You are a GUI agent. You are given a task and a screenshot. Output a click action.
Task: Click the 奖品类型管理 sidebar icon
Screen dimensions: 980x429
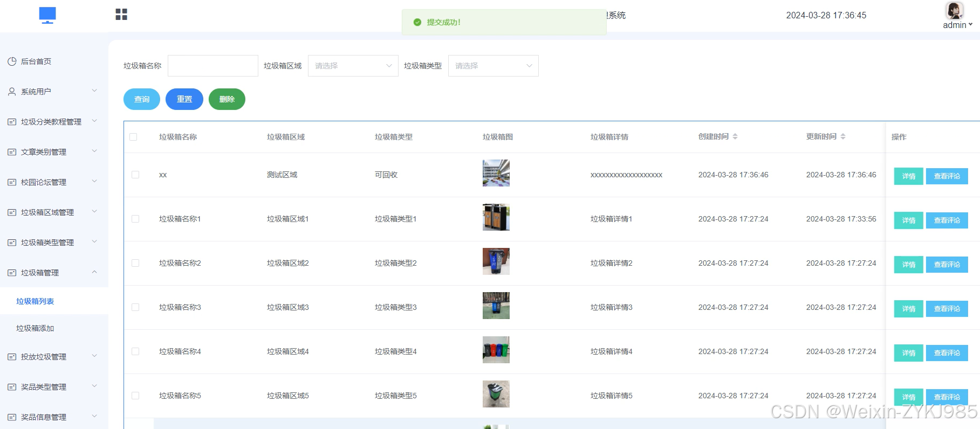coord(12,387)
